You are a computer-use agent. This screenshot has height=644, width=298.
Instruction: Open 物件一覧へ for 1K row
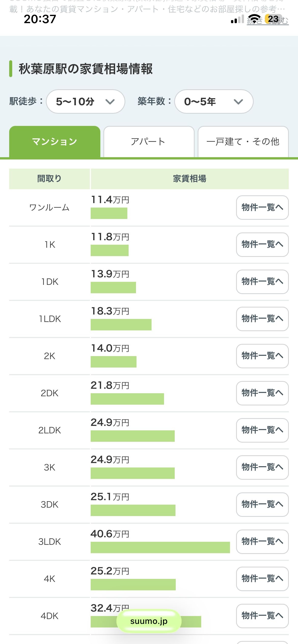pyautogui.click(x=262, y=244)
